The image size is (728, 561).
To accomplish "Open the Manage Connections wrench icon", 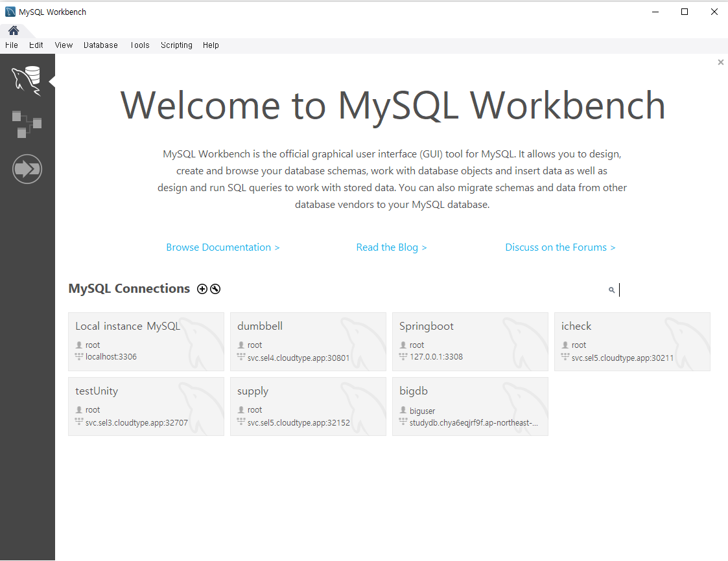I will 215,289.
